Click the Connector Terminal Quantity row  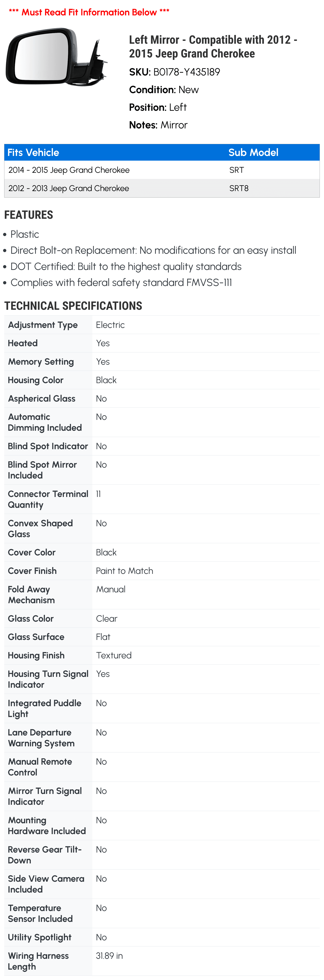click(162, 499)
